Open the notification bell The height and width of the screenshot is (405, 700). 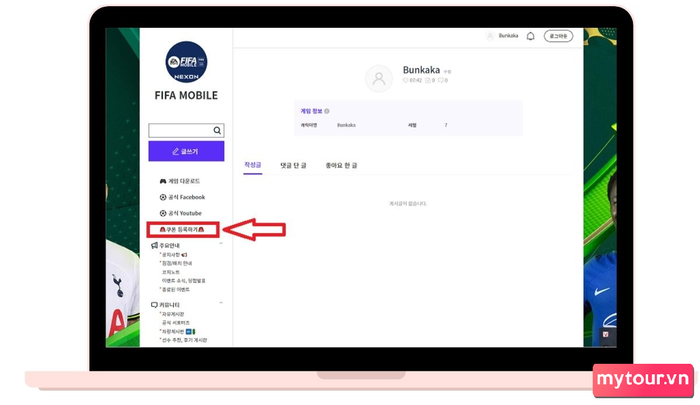(530, 36)
